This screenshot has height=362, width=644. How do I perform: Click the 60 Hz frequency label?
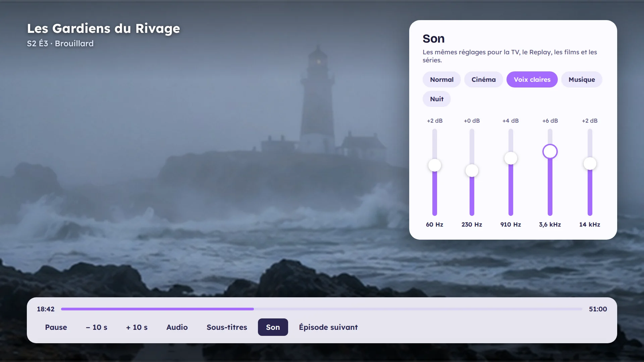click(x=435, y=225)
